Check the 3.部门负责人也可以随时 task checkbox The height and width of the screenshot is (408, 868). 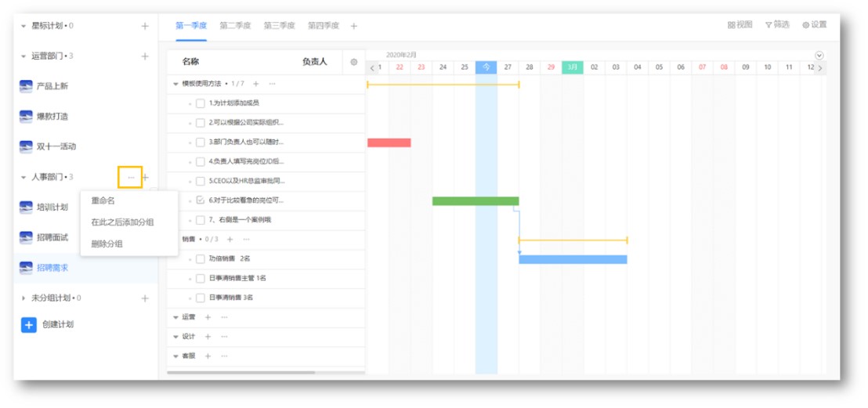click(x=201, y=143)
